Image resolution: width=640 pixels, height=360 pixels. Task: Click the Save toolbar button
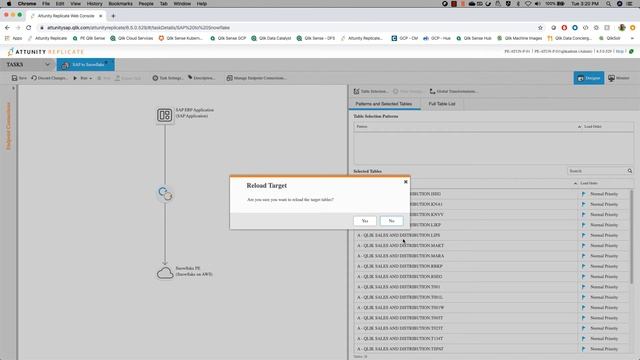click(x=19, y=78)
